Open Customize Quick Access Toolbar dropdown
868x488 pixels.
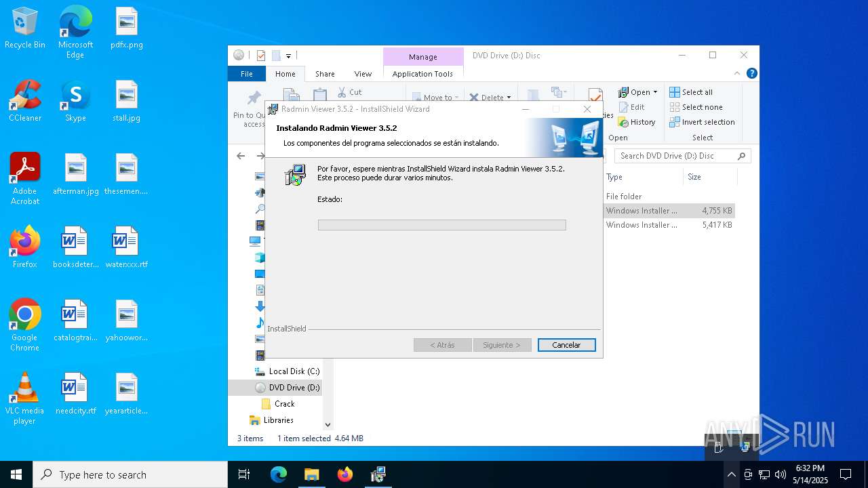tap(288, 56)
